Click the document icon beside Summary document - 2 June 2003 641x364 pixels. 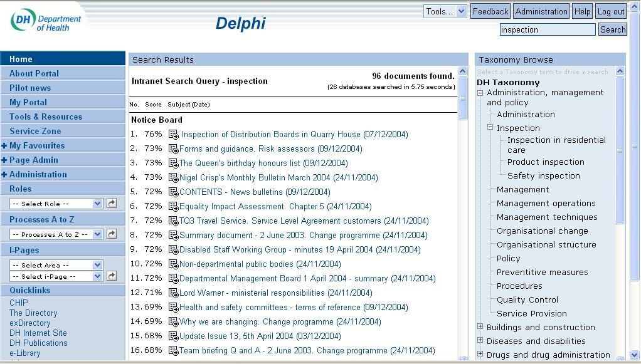(174, 236)
